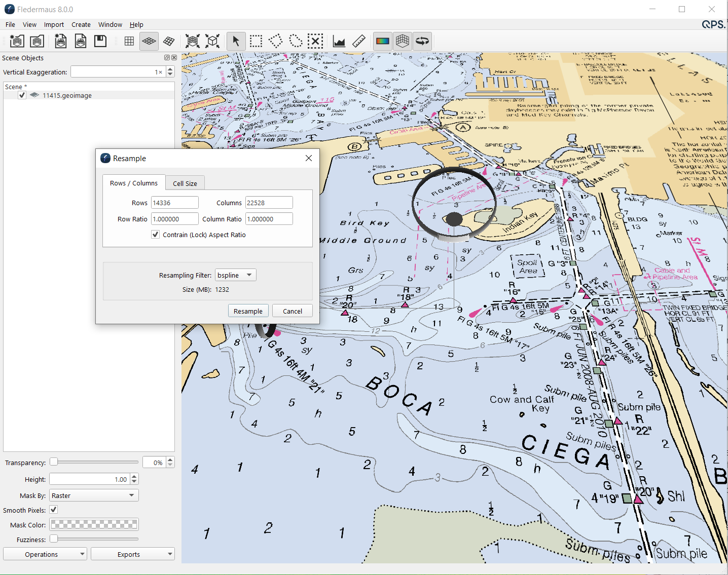Choose the rectangular selection tool
728x575 pixels.
pos(256,41)
